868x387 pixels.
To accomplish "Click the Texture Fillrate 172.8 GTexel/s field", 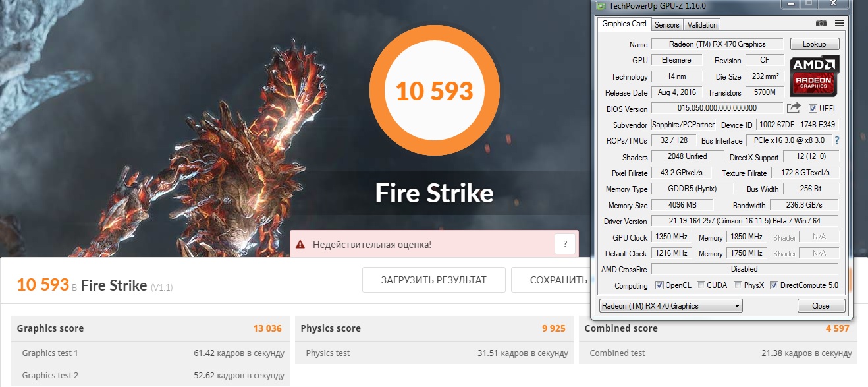I will (x=804, y=173).
